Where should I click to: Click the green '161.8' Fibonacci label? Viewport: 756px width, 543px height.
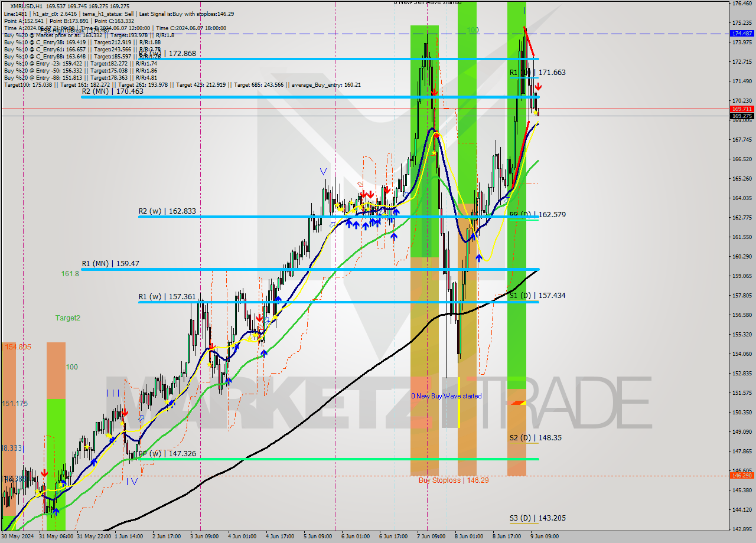pyautogui.click(x=70, y=274)
